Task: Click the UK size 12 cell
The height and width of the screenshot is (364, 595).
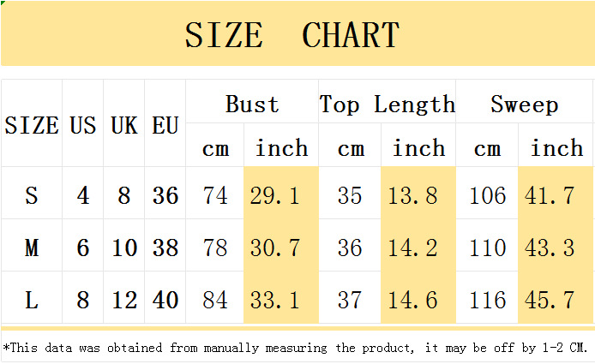Action: click(x=124, y=301)
